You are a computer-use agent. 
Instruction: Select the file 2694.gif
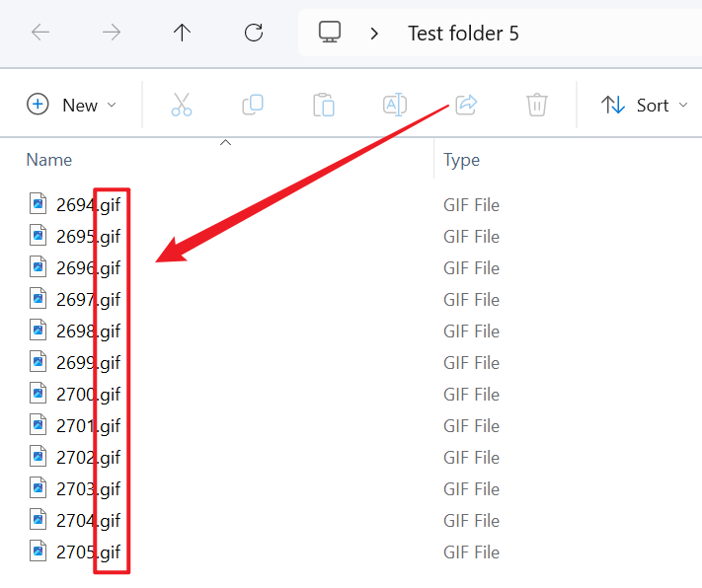click(x=88, y=205)
